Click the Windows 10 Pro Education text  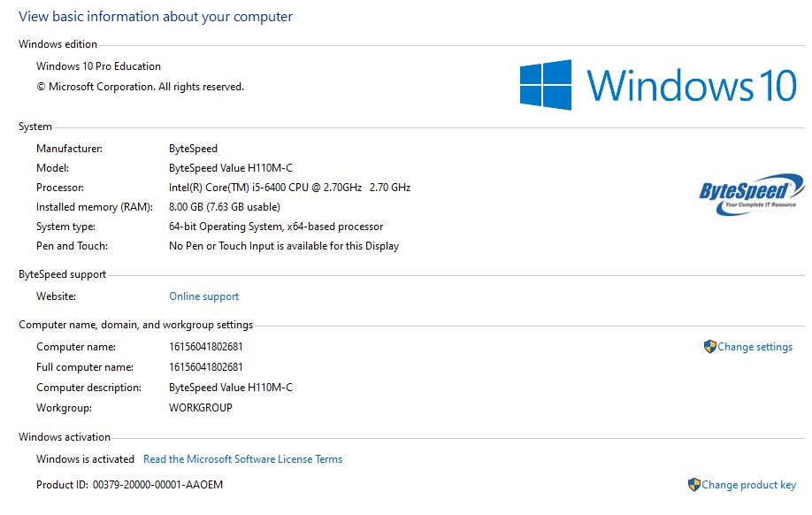tap(98, 66)
